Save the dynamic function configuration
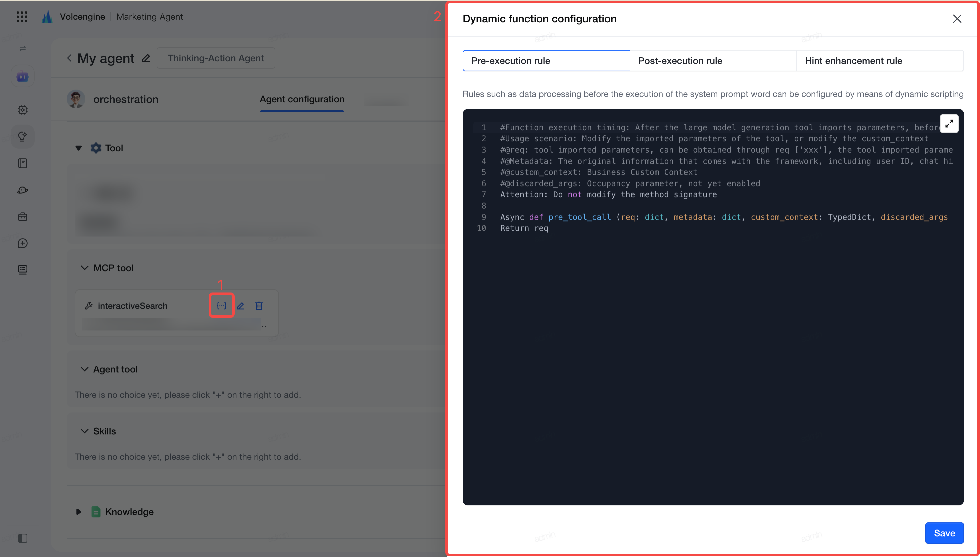Screen dimensions: 980x557 coord(944,533)
